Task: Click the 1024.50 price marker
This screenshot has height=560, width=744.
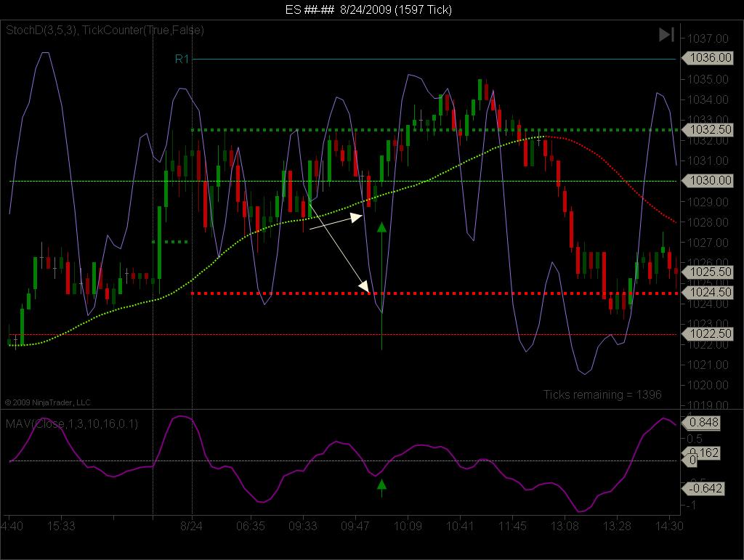Action: click(x=707, y=292)
